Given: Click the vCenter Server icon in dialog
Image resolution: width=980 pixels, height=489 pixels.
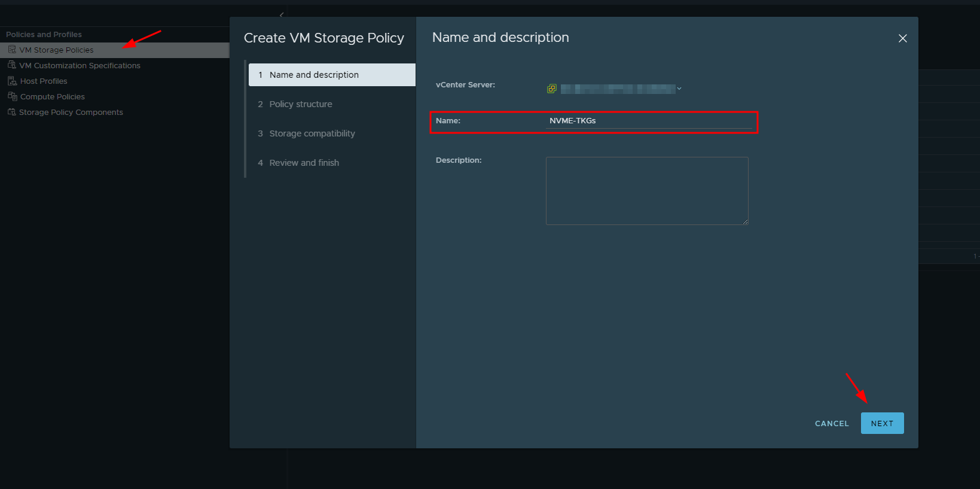Looking at the screenshot, I should pos(552,89).
